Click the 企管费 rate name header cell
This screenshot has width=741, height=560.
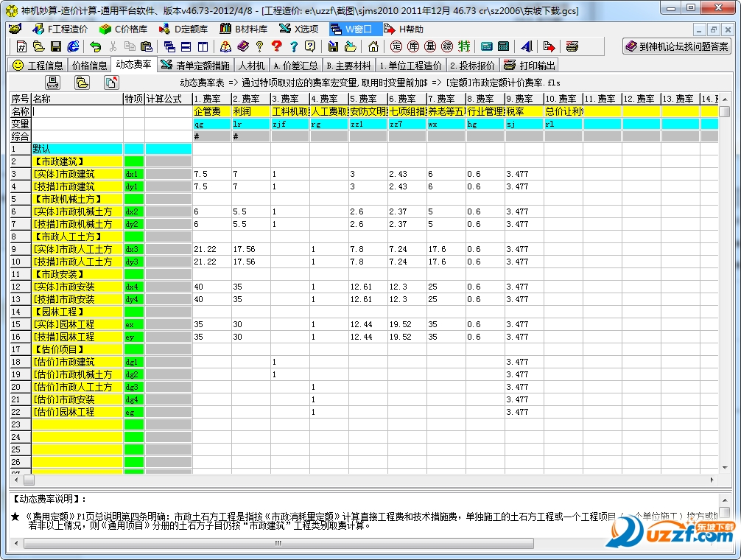[211, 111]
